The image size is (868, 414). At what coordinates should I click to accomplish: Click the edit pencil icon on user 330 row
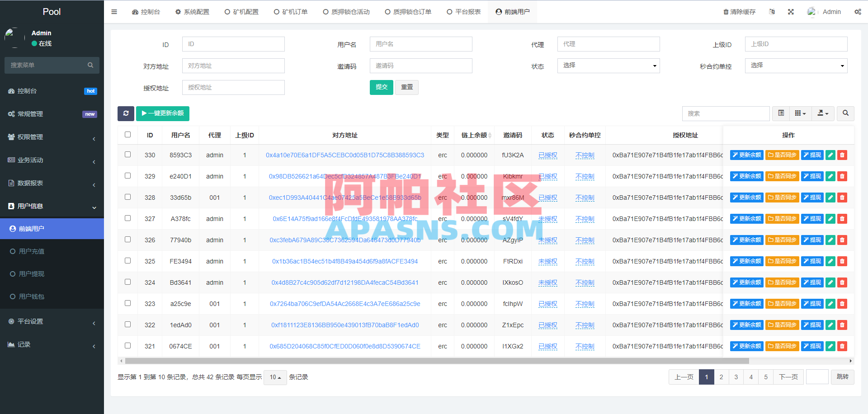830,155
